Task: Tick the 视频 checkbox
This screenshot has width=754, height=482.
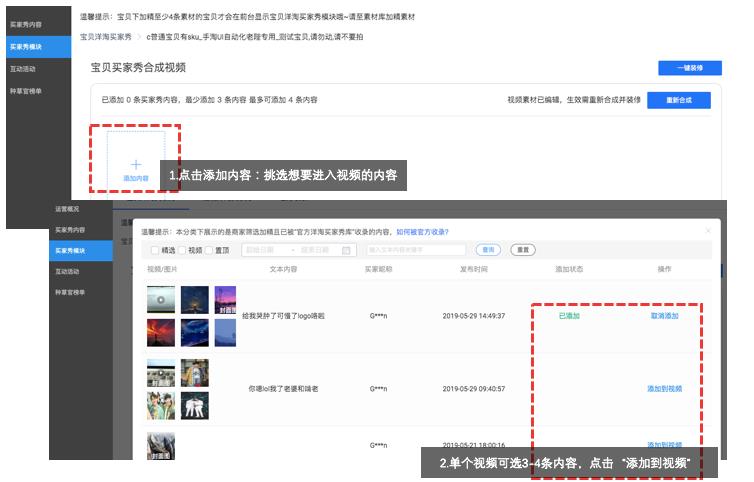Action: (182, 250)
